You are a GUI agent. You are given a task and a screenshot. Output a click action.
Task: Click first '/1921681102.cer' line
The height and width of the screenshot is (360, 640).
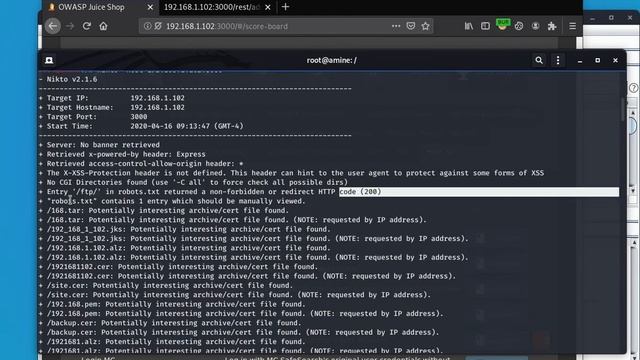point(178,267)
